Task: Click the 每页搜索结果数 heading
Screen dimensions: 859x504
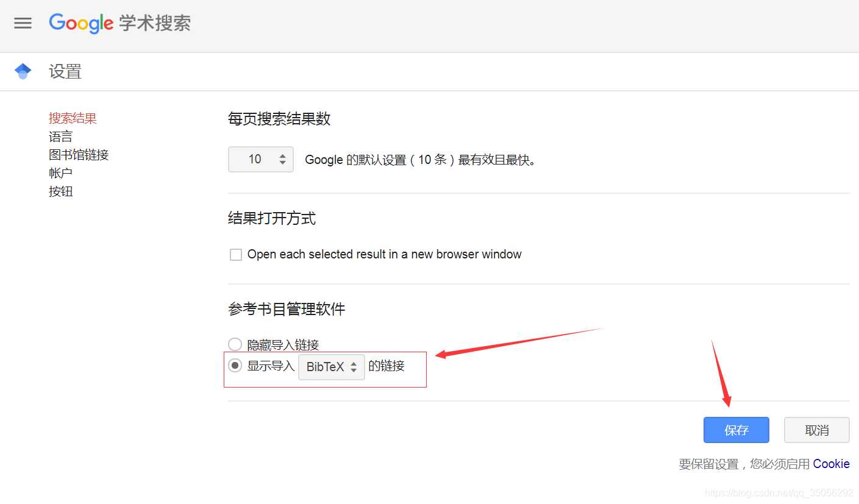Action: [x=279, y=119]
